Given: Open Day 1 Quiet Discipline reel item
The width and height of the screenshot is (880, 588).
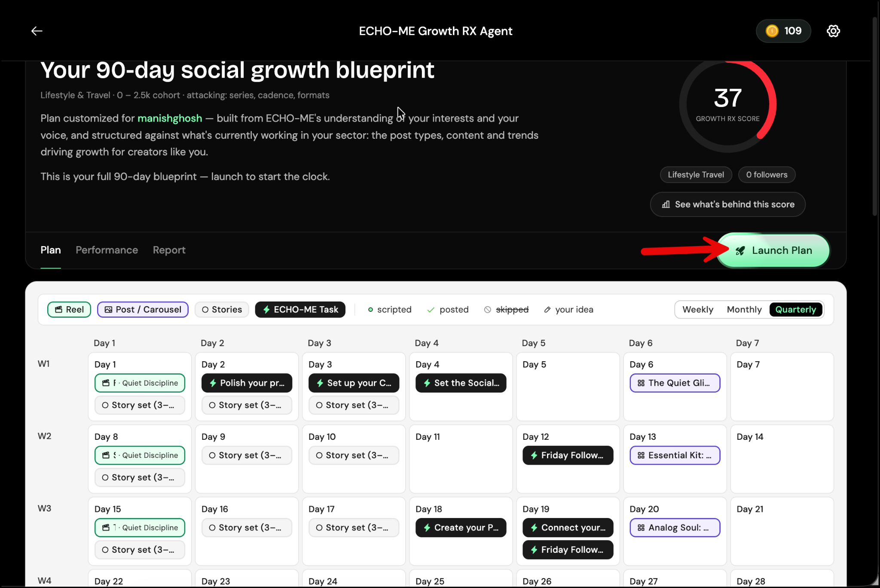Looking at the screenshot, I should (140, 383).
